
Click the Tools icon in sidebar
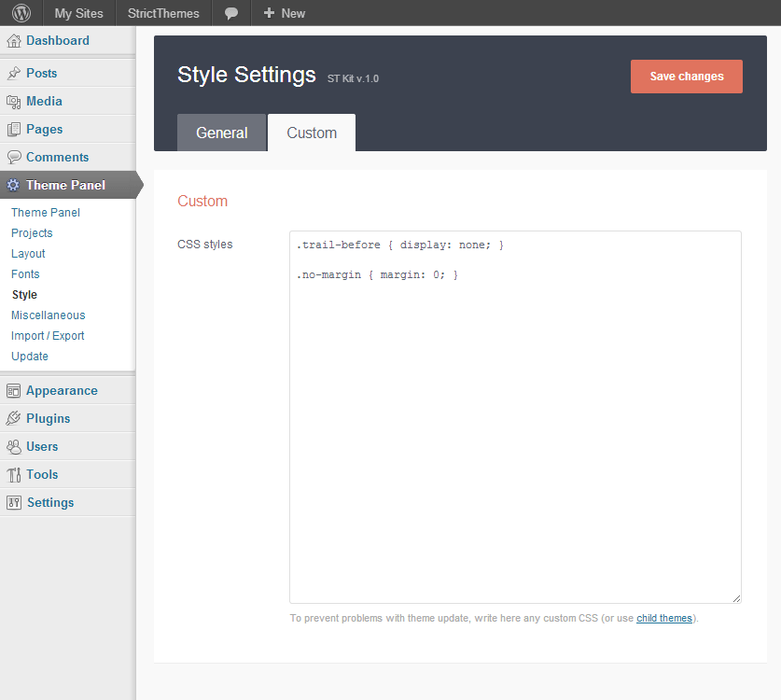14,475
